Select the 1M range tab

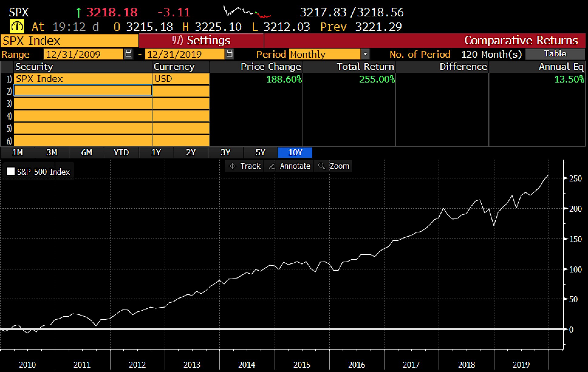[x=17, y=152]
